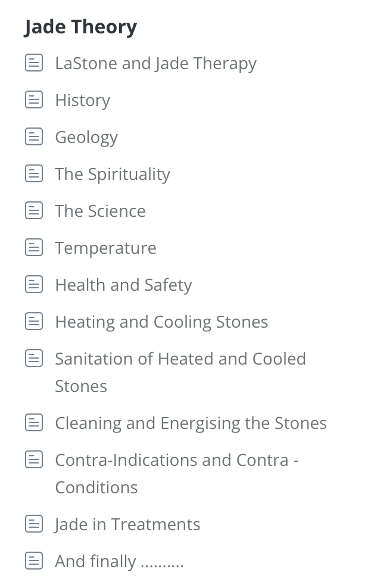The width and height of the screenshot is (368, 588).
Task: Click the lesson icon next to Geology
Action: point(34,136)
